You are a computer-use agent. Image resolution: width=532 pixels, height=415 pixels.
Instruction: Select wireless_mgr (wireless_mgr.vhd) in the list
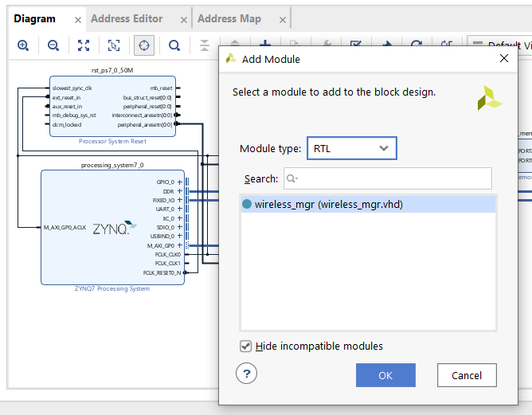coord(368,204)
